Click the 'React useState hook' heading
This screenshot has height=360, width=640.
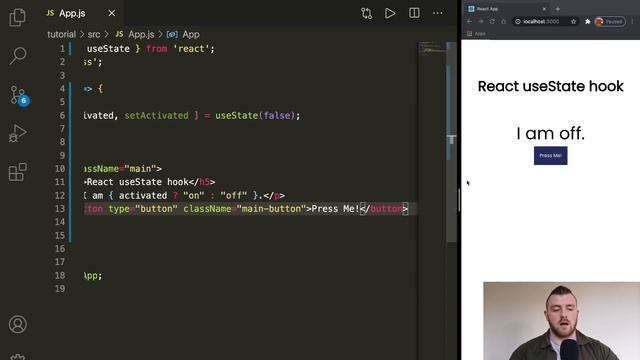pyautogui.click(x=550, y=86)
